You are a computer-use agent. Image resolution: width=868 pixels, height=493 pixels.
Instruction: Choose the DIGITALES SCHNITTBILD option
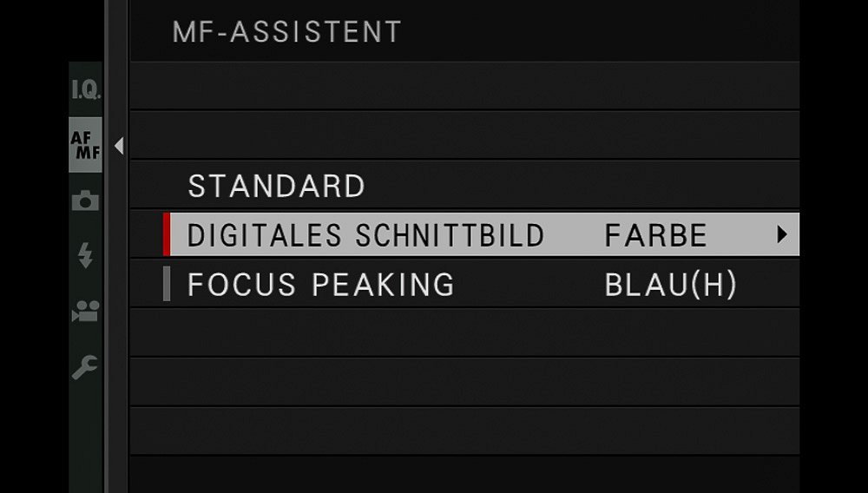point(365,235)
